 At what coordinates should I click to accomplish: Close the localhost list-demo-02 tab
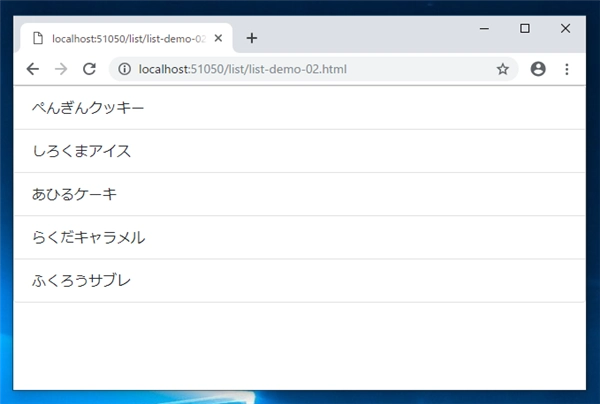(x=218, y=38)
